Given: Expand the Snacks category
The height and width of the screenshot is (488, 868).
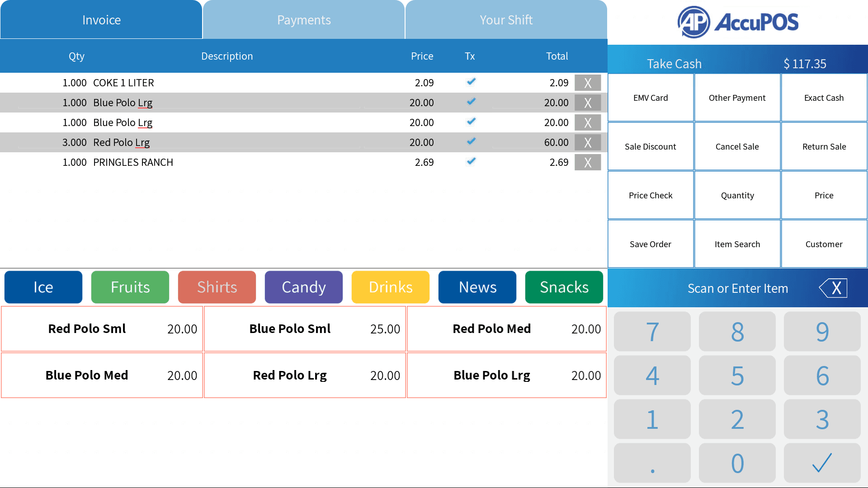Looking at the screenshot, I should (x=564, y=287).
